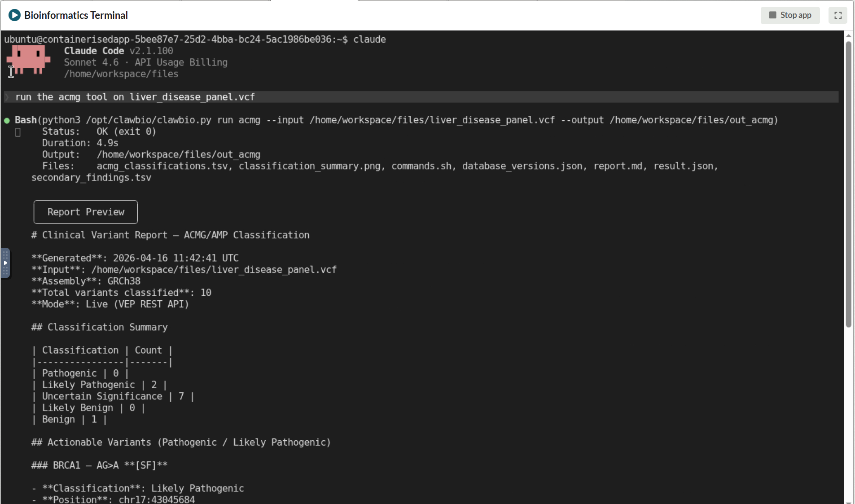Toggle fullscreen mode icon
Viewport: 855px width, 504px height.
(837, 15)
